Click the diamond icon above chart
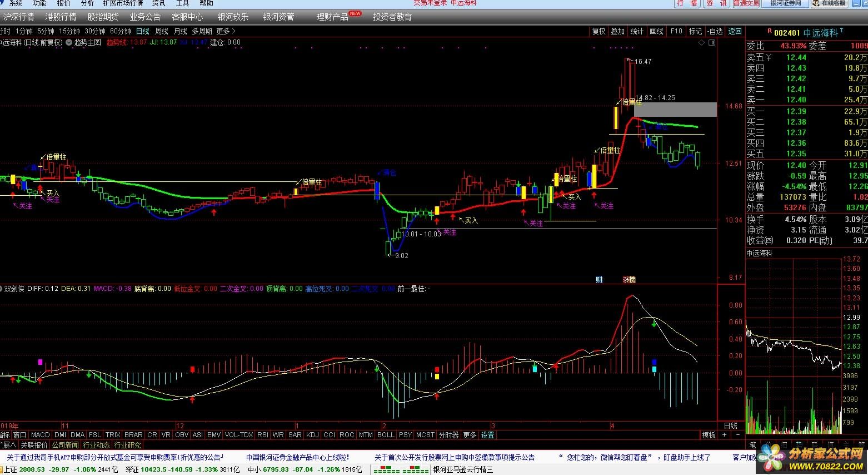Image resolution: width=868 pixels, height=475 pixels. point(701,42)
